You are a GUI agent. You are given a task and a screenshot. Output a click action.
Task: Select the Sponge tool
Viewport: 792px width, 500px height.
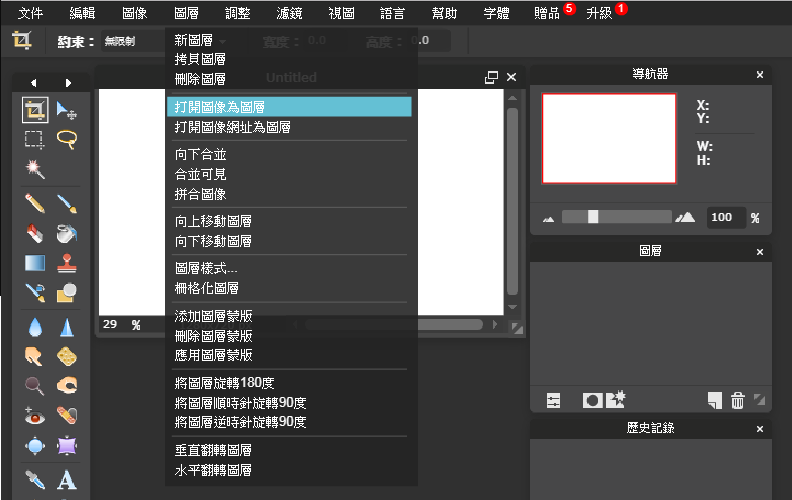(x=67, y=357)
